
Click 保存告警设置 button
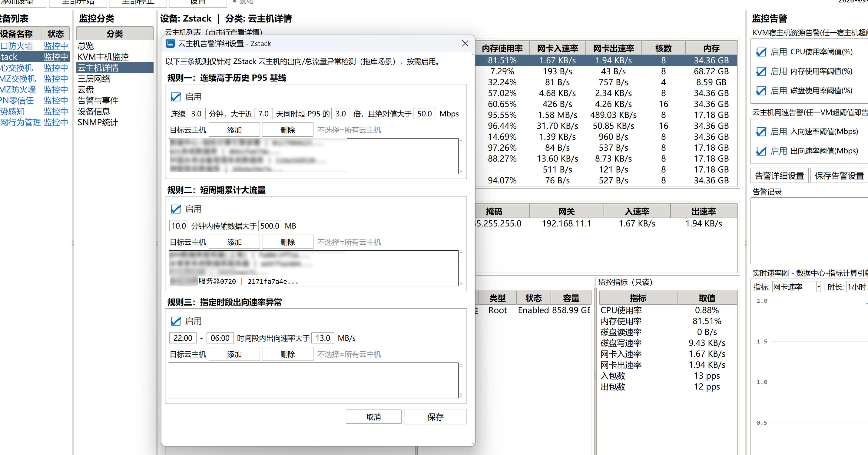[x=839, y=176]
